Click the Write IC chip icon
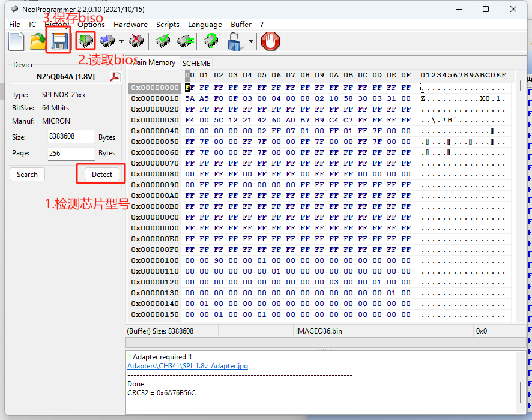The height and width of the screenshot is (420, 532). 108,41
